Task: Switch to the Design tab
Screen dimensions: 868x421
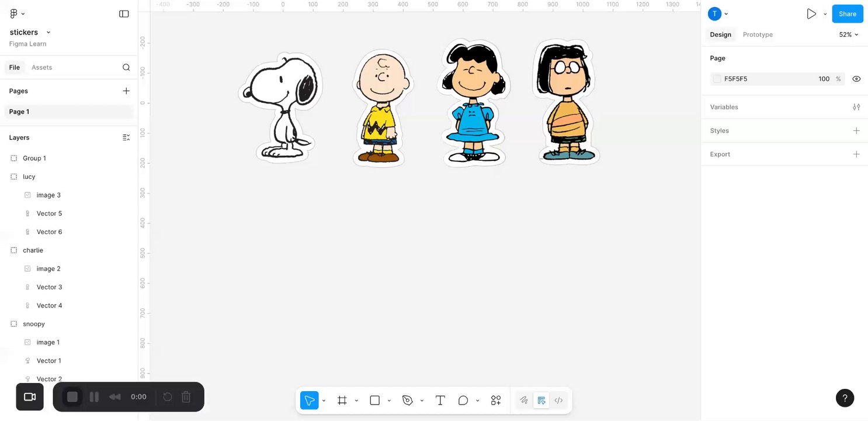Action: 720,34
